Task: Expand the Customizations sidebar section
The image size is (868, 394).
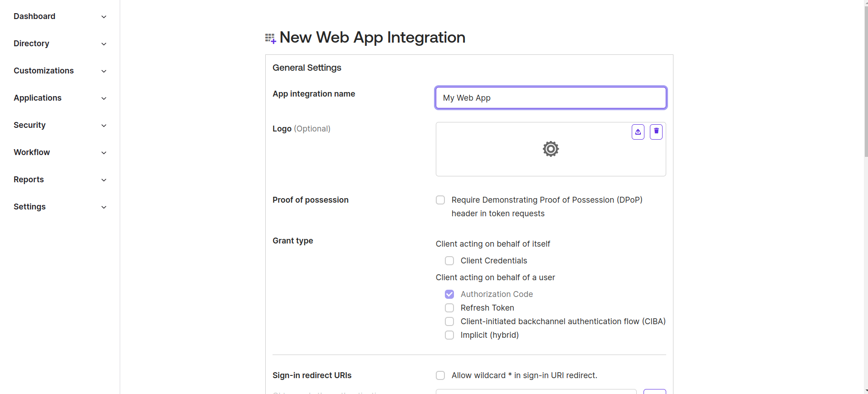Action: click(104, 71)
